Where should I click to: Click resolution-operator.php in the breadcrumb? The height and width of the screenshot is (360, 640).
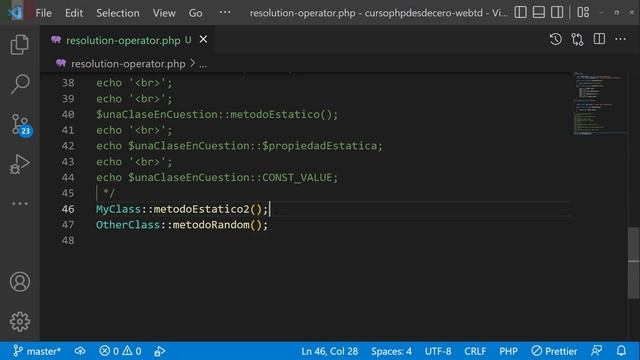pos(128,64)
